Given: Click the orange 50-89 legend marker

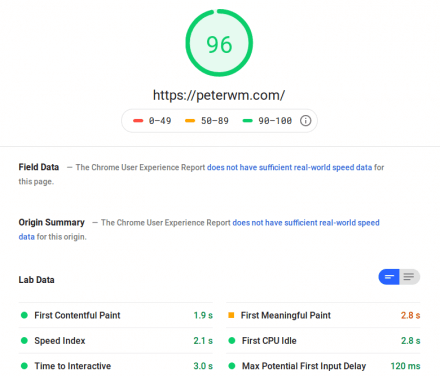Looking at the screenshot, I should 190,121.
